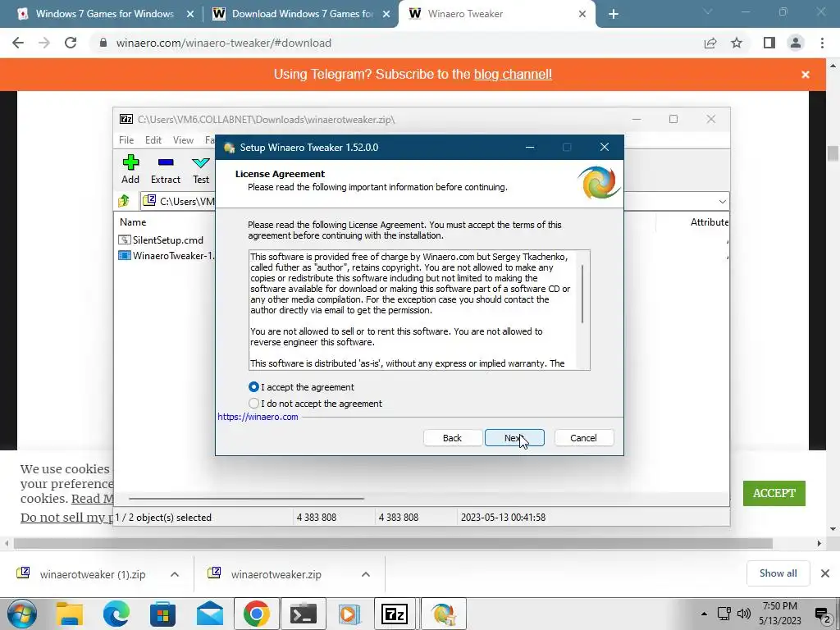Open Microsoft Store from the taskbar
This screenshot has width=840, height=630.
coord(163,614)
